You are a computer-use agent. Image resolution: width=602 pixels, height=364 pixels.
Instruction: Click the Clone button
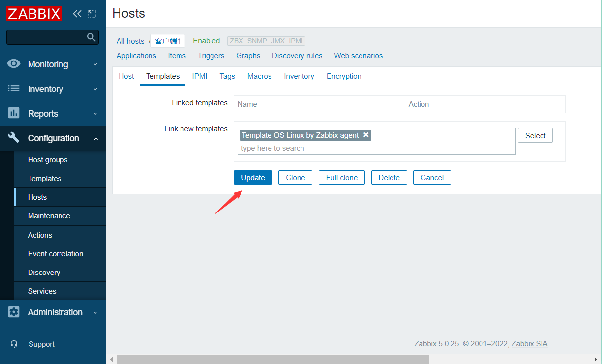(x=295, y=178)
